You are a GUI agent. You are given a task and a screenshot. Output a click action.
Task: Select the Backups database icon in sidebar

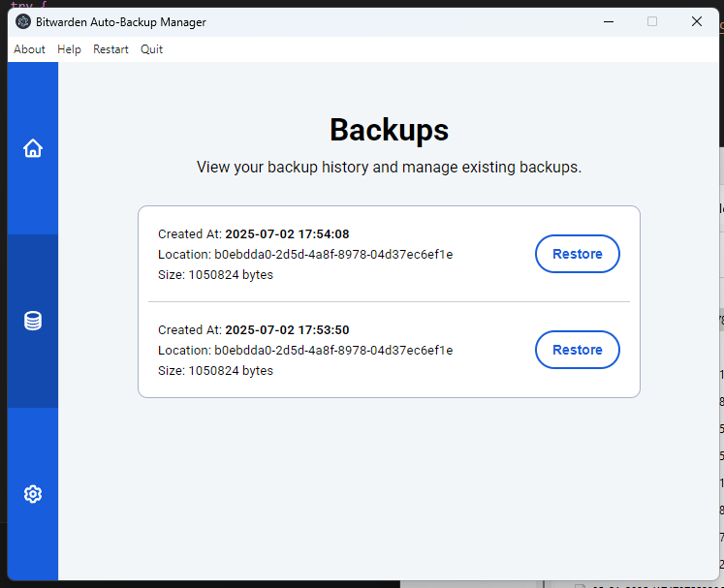click(33, 321)
